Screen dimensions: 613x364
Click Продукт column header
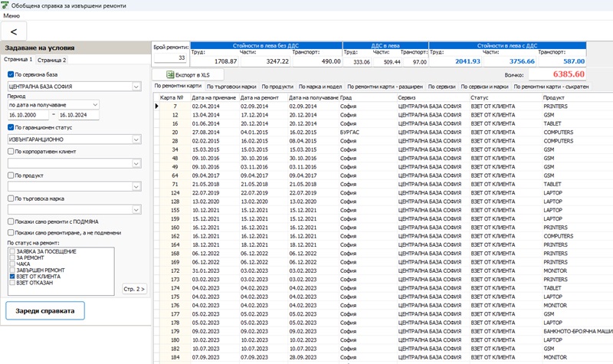tap(578, 97)
